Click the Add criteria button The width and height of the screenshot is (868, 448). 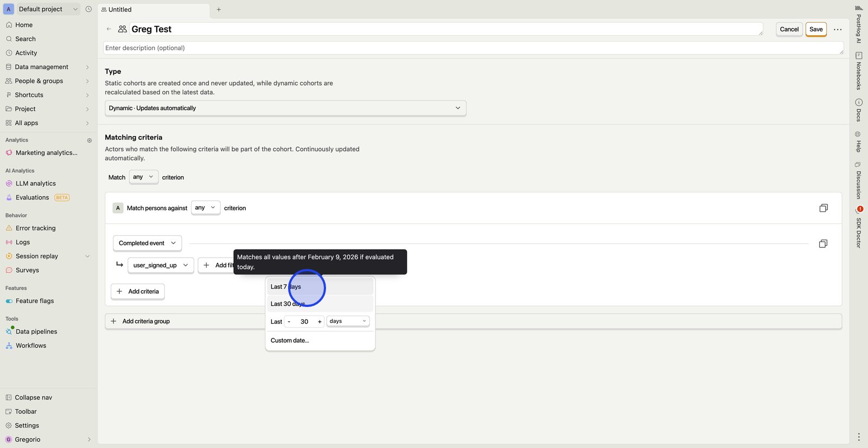click(138, 292)
